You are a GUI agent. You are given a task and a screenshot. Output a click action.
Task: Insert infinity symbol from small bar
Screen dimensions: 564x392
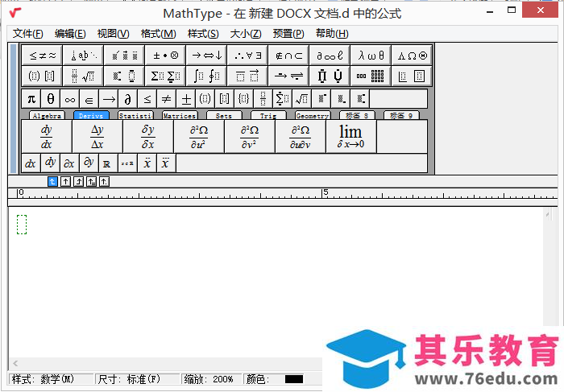70,99
